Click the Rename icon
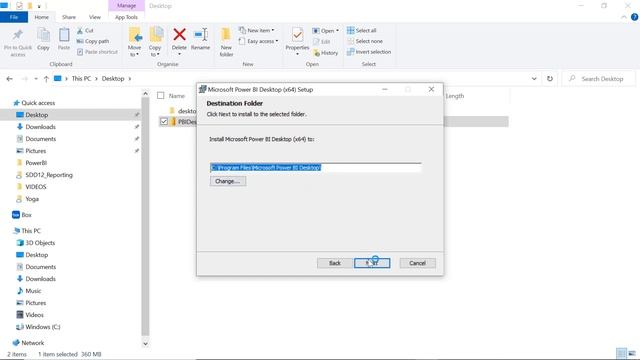Screen dimensions: 640x360 pyautogui.click(x=200, y=35)
